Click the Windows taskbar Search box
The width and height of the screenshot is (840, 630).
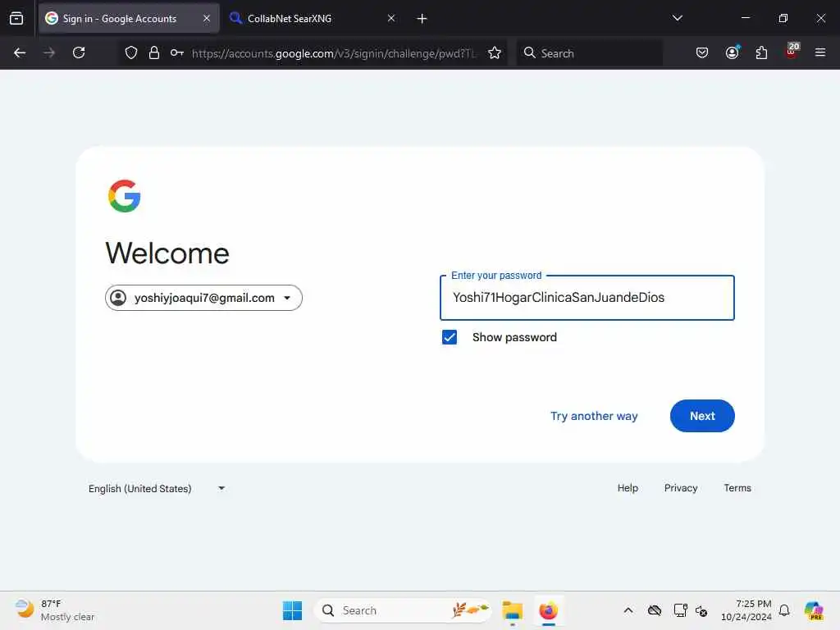click(403, 610)
